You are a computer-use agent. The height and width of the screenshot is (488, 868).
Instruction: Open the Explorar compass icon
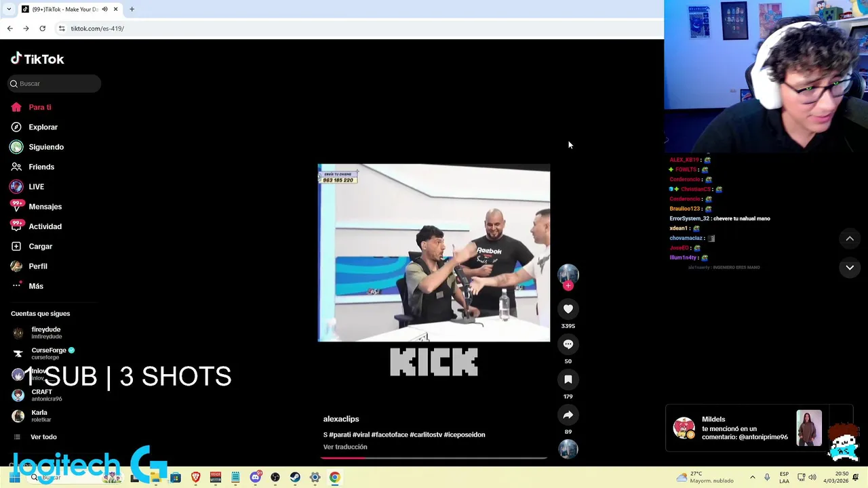(16, 127)
